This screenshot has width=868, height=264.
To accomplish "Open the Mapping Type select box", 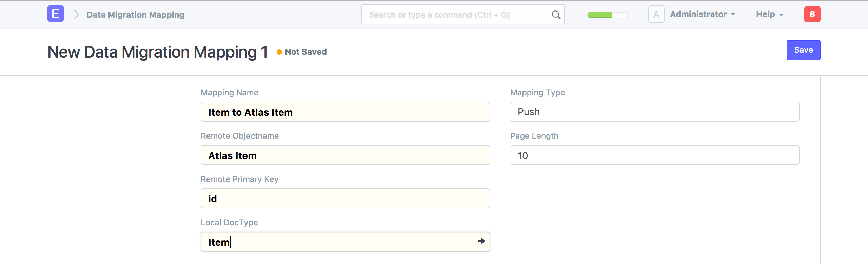I will click(x=654, y=112).
